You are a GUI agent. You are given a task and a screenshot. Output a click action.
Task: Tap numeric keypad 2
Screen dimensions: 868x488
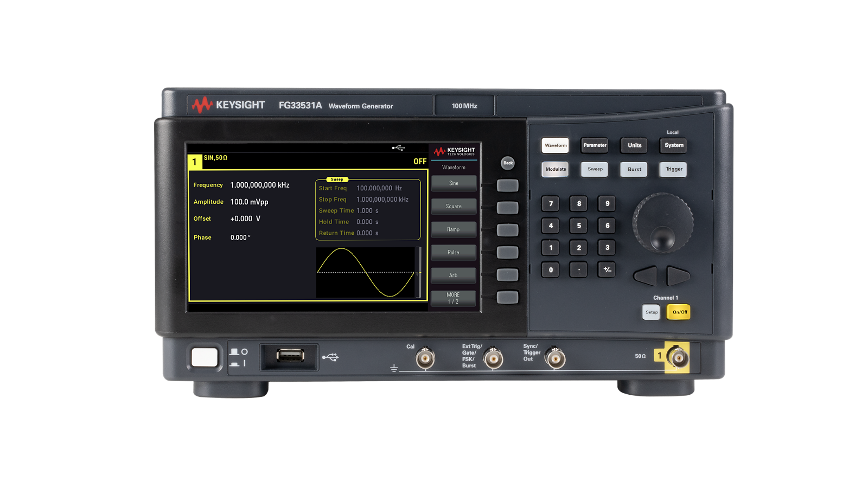tap(579, 248)
